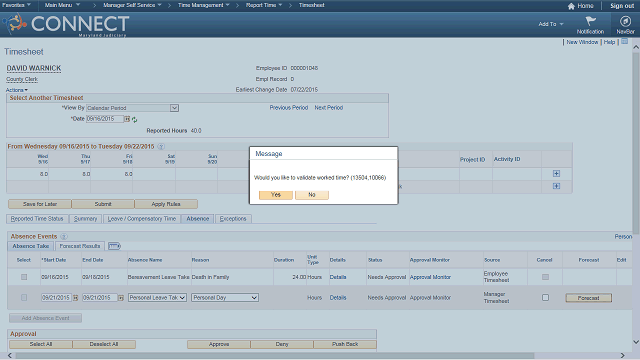Tick the Select checkbox for Personal Leave row

point(24,298)
